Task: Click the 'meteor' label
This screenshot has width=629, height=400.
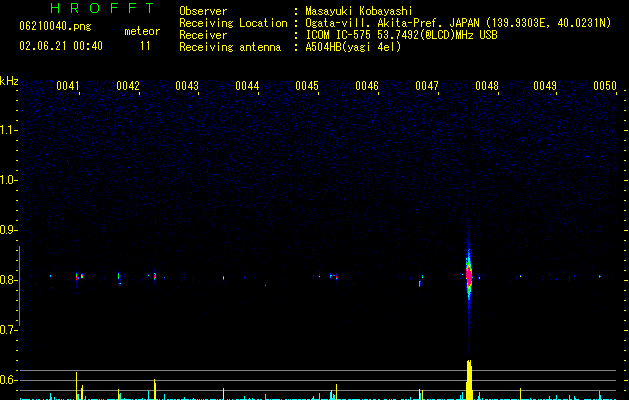Action: (x=142, y=31)
